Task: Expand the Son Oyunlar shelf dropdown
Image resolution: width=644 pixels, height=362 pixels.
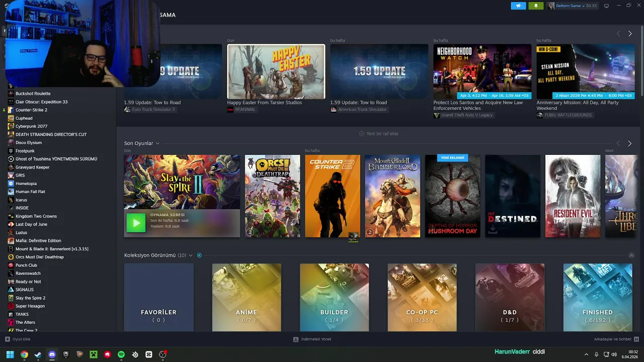Action: point(157,143)
